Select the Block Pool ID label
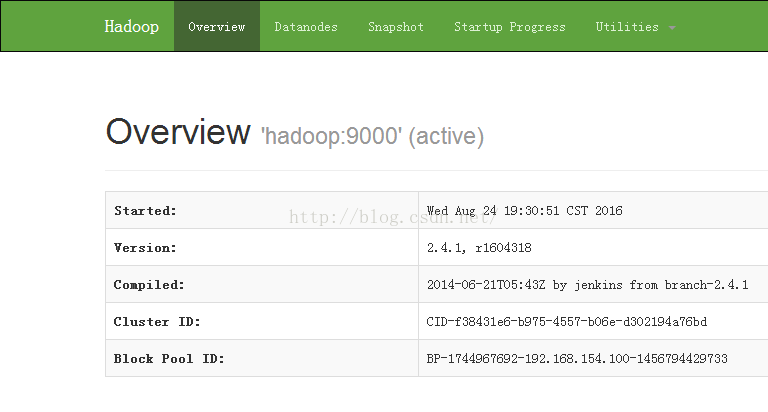 click(169, 359)
